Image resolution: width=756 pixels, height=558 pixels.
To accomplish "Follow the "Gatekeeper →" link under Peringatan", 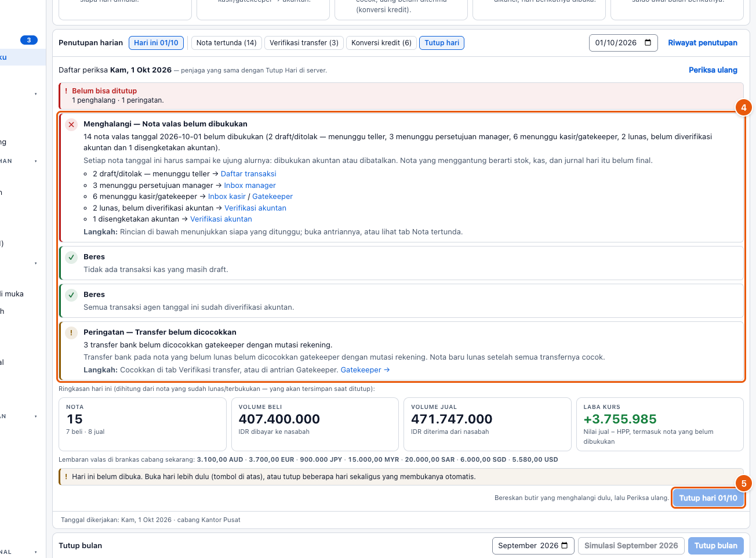I will 365,370.
